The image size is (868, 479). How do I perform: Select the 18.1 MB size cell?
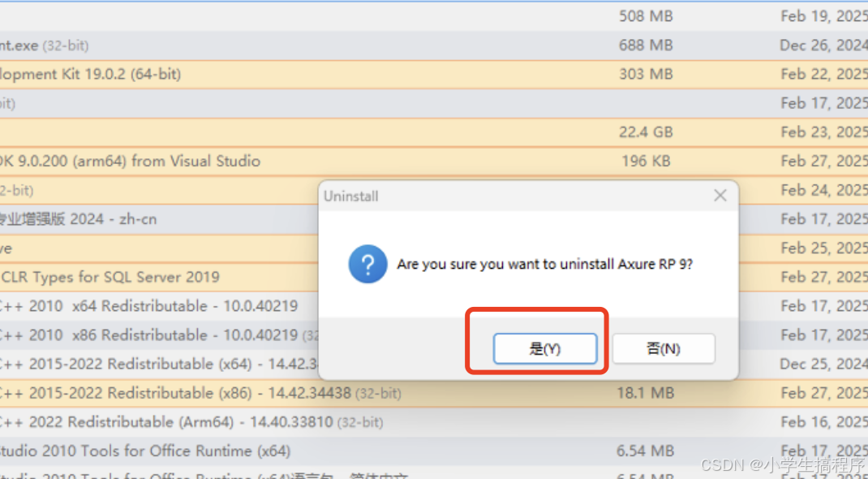[x=646, y=393]
